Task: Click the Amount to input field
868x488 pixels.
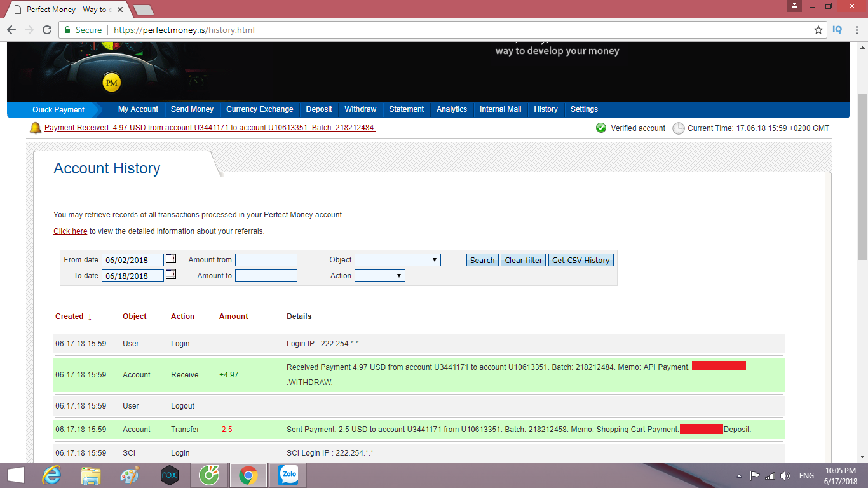Action: (x=266, y=276)
